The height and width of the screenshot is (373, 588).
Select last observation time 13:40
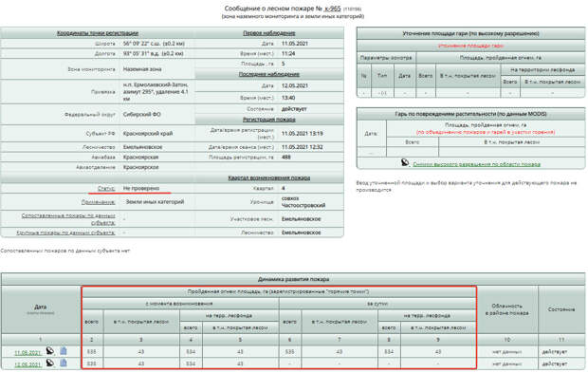(x=288, y=98)
